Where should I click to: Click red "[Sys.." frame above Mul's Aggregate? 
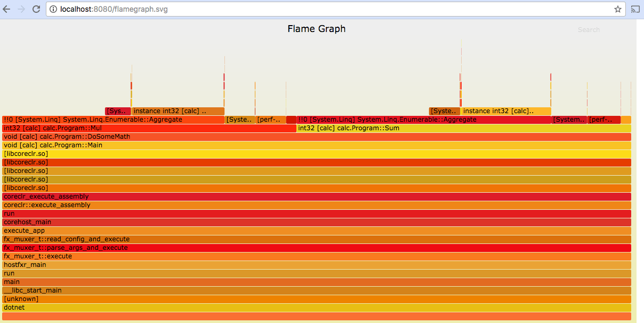coord(118,111)
